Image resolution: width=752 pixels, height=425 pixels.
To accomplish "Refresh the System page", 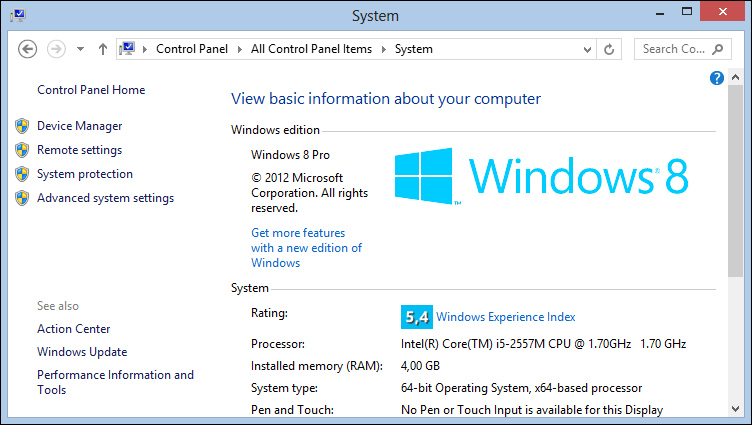I will pos(609,49).
